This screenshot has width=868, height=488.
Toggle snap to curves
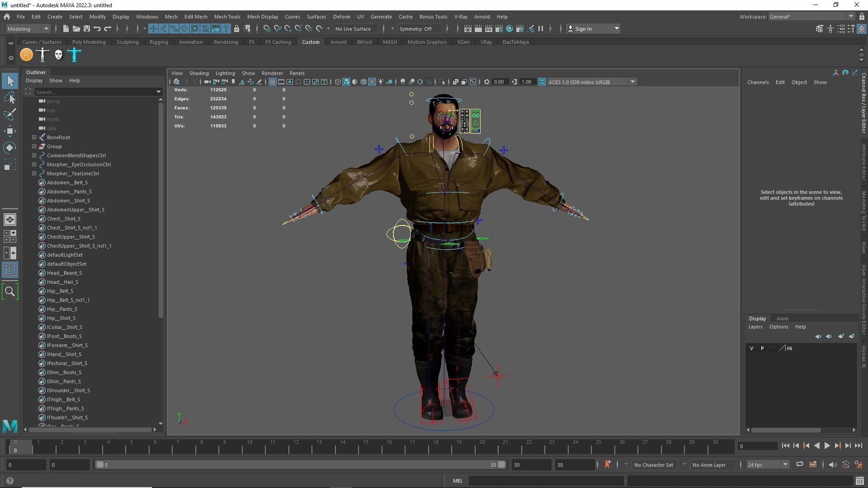coord(278,29)
